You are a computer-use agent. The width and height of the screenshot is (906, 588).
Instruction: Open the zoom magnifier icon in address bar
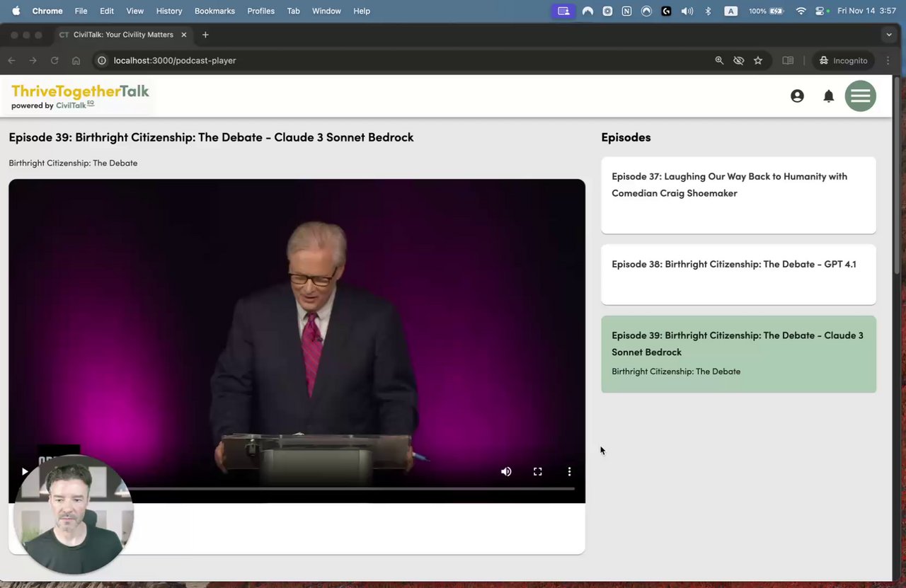pyautogui.click(x=719, y=60)
